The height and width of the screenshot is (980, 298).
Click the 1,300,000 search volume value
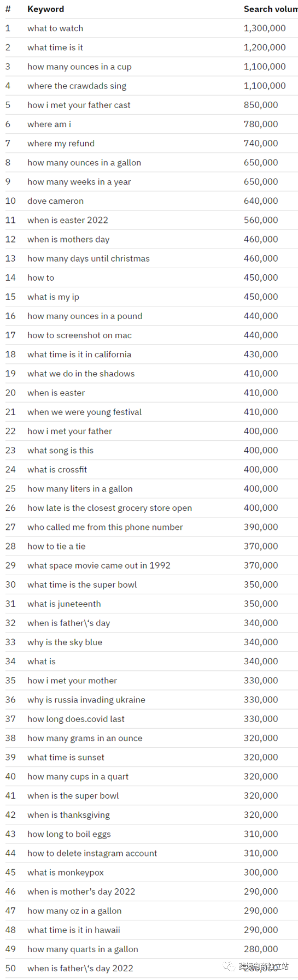click(x=265, y=28)
